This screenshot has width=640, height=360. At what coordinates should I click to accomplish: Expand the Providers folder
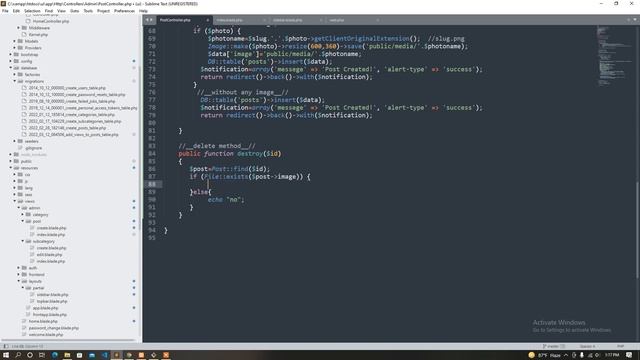[x=14, y=48]
